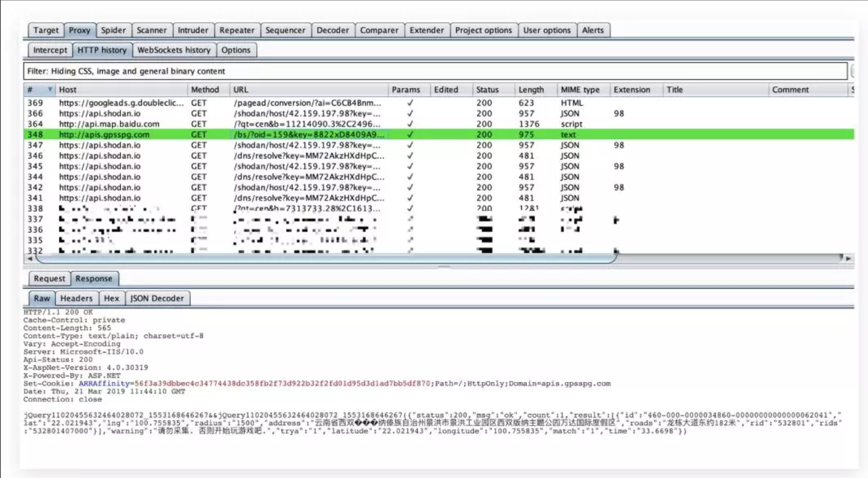View the Alerts tab
Screen dimensions: 868x478
[x=593, y=30]
